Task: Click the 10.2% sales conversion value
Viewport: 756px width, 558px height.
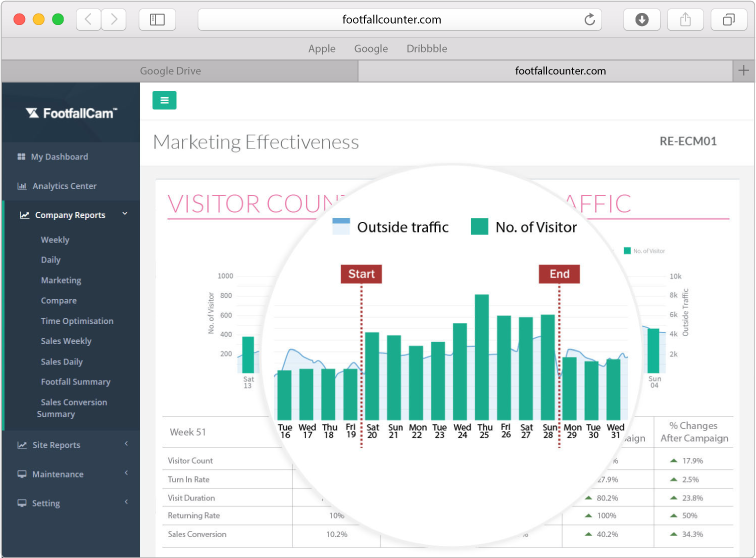Action: coord(337,534)
